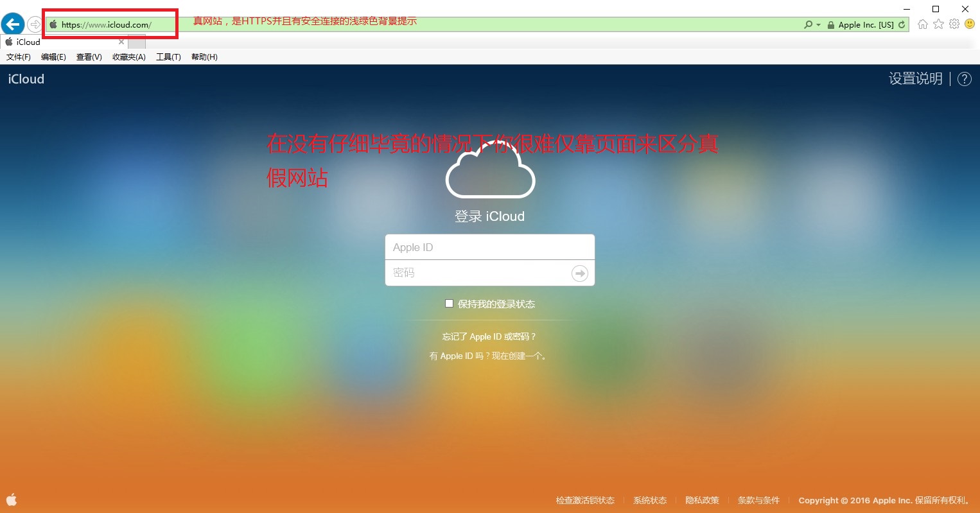Click the padlock security icon
Viewport: 980px width, 513px height.
(x=830, y=25)
